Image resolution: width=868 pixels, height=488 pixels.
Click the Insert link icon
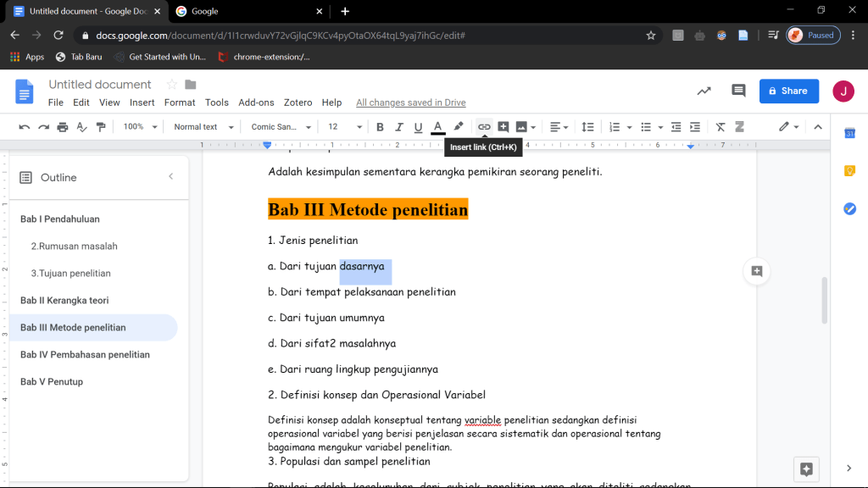(x=484, y=127)
